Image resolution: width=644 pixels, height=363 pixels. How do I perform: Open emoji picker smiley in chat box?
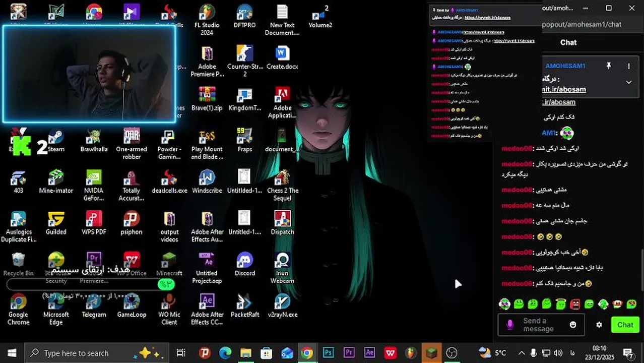(x=573, y=325)
